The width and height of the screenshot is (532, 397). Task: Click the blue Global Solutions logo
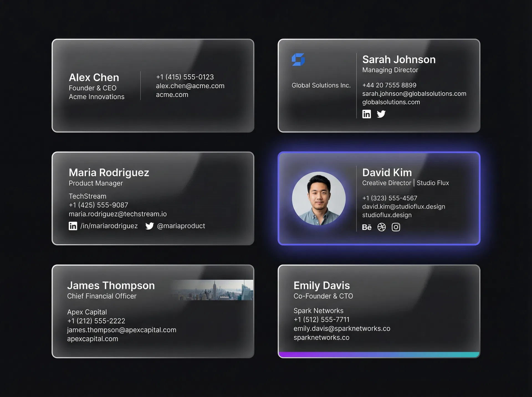298,60
